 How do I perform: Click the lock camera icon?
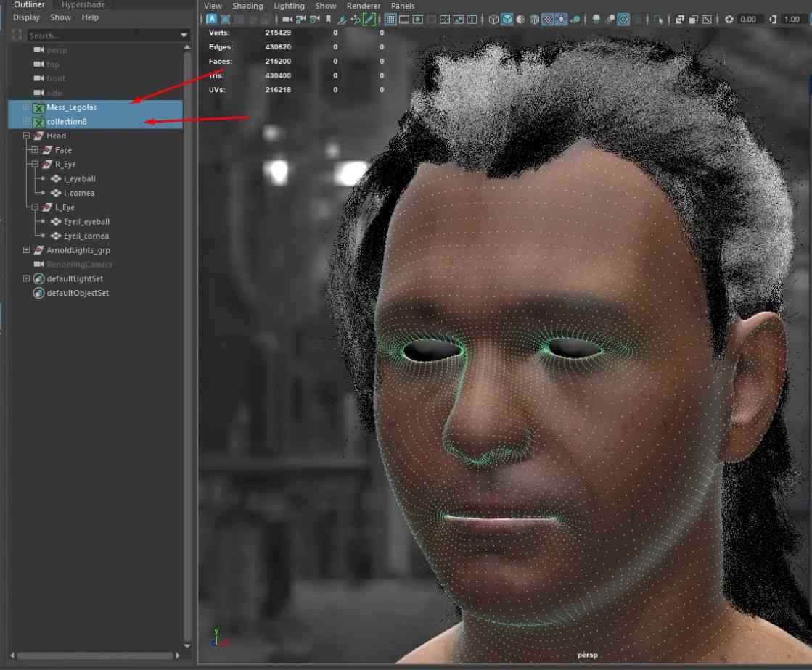click(301, 19)
